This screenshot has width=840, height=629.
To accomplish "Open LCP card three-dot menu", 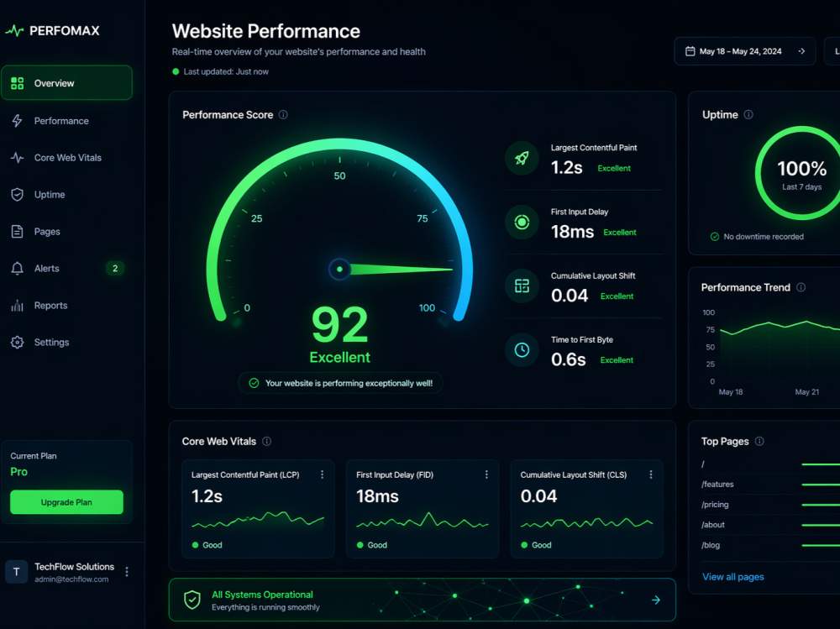I will 322,474.
